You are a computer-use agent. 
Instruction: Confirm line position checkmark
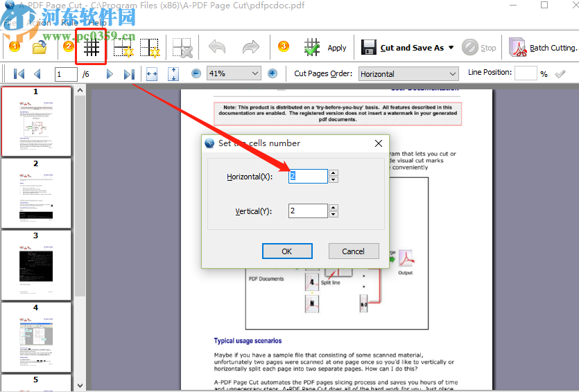tap(560, 73)
